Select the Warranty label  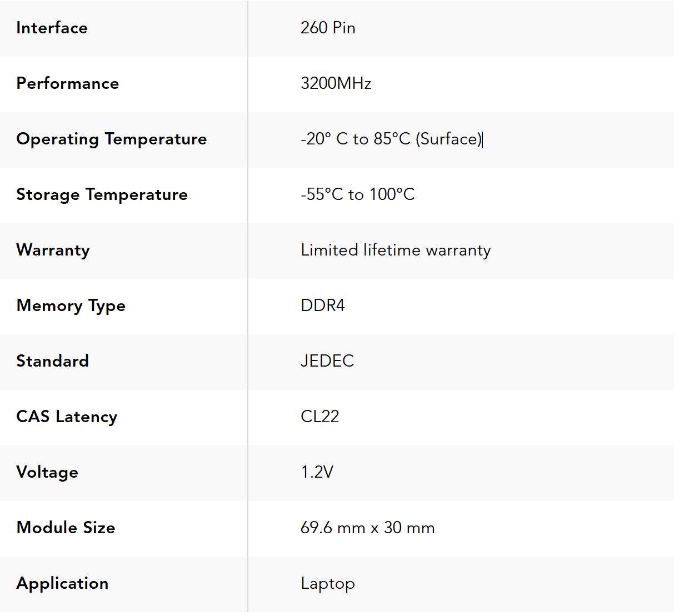(53, 250)
